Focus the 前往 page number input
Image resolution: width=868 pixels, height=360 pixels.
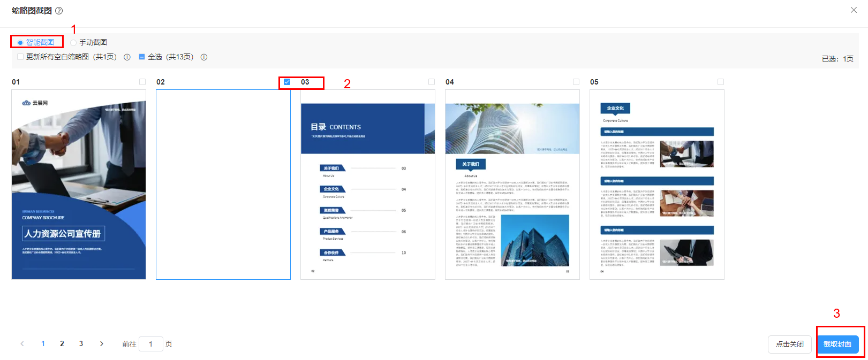coord(150,344)
